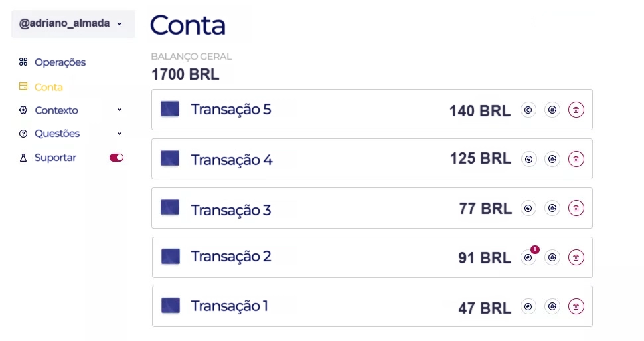This screenshot has height=341, width=644.
Task: Delete Transação 3 with trash icon
Action: click(x=576, y=208)
